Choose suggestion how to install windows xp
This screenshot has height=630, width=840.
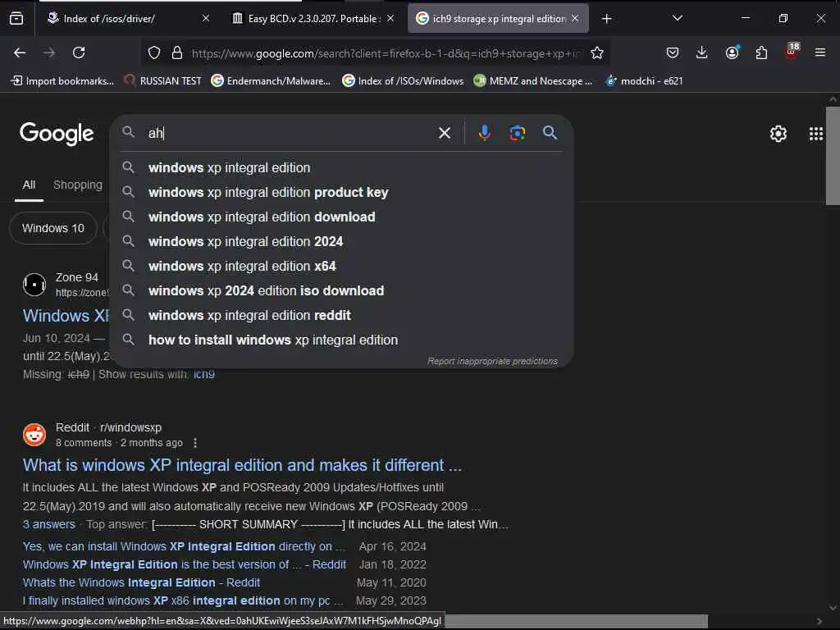pyautogui.click(x=343, y=340)
